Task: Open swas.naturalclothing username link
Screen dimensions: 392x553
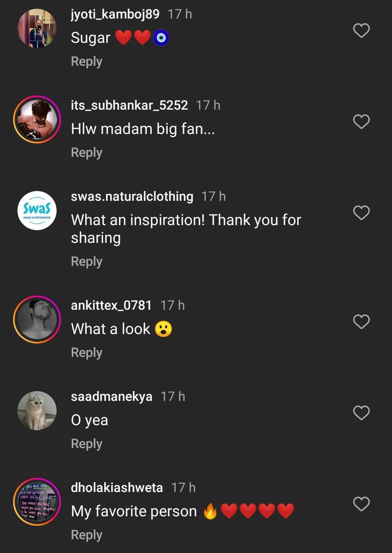Action: (x=132, y=196)
